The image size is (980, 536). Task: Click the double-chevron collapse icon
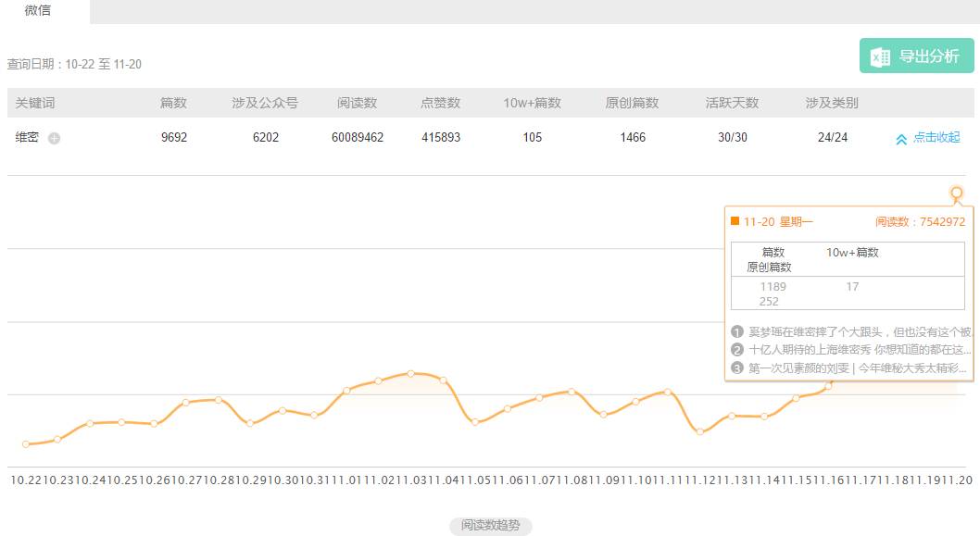coord(900,139)
